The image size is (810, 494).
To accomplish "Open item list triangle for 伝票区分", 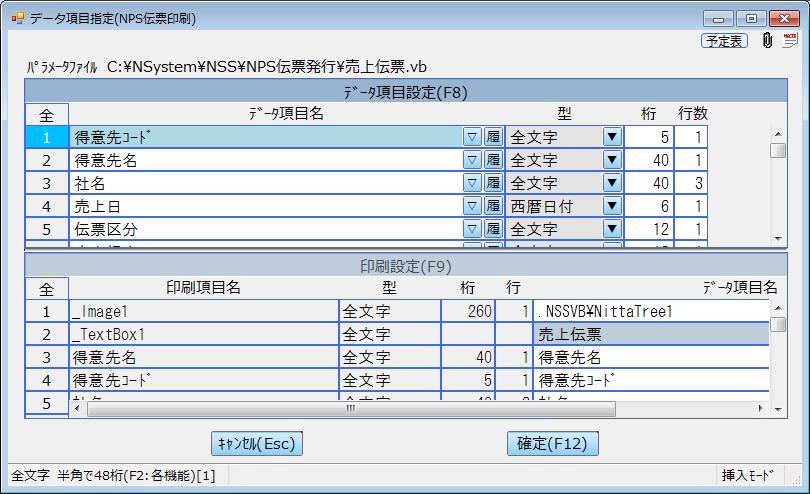I will coord(473,229).
